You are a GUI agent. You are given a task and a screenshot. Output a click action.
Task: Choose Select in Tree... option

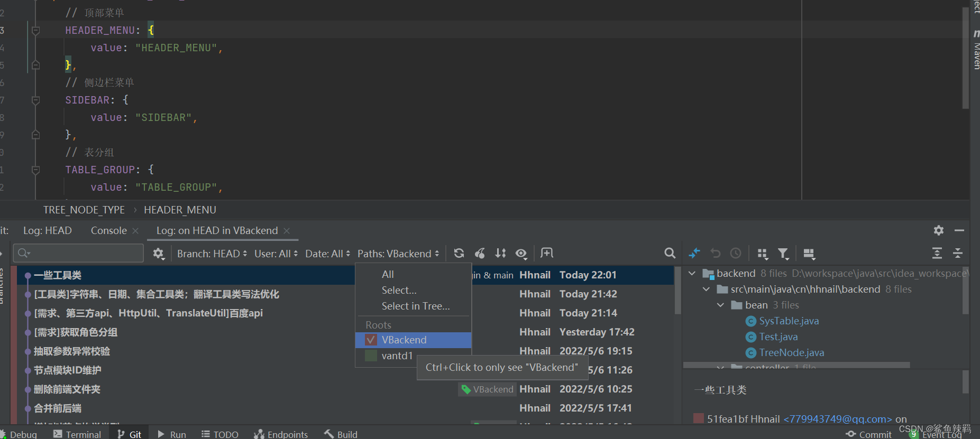point(416,306)
